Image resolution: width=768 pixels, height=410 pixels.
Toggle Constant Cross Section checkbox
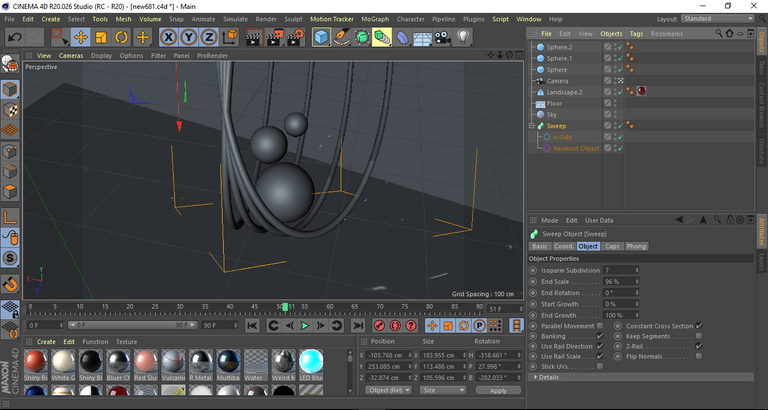pos(699,326)
